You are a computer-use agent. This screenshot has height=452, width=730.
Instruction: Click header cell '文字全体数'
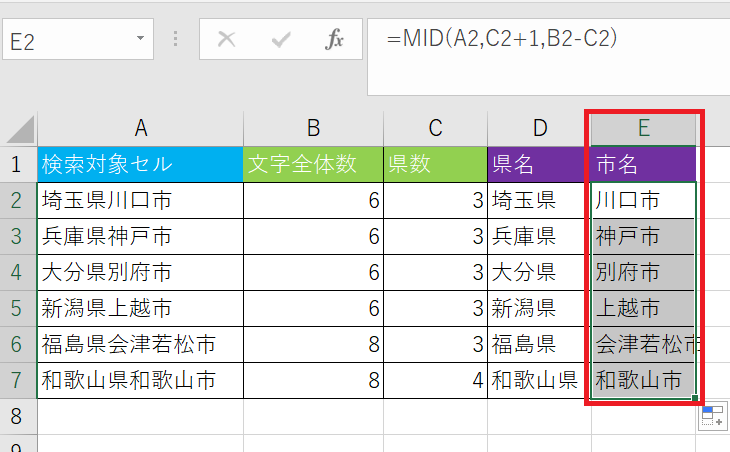click(313, 164)
